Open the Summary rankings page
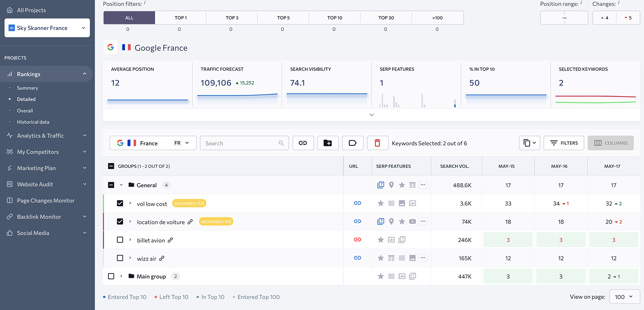The width and height of the screenshot is (644, 310). coord(28,88)
